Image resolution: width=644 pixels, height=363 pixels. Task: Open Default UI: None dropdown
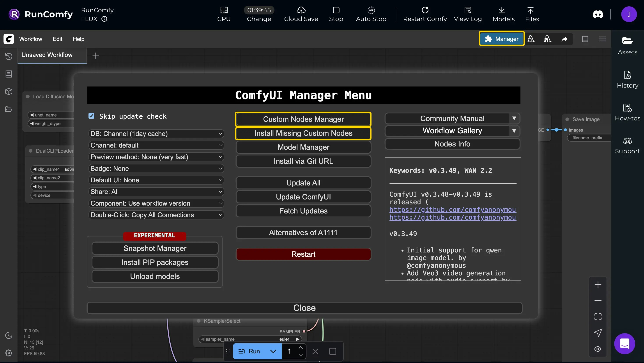tap(156, 180)
